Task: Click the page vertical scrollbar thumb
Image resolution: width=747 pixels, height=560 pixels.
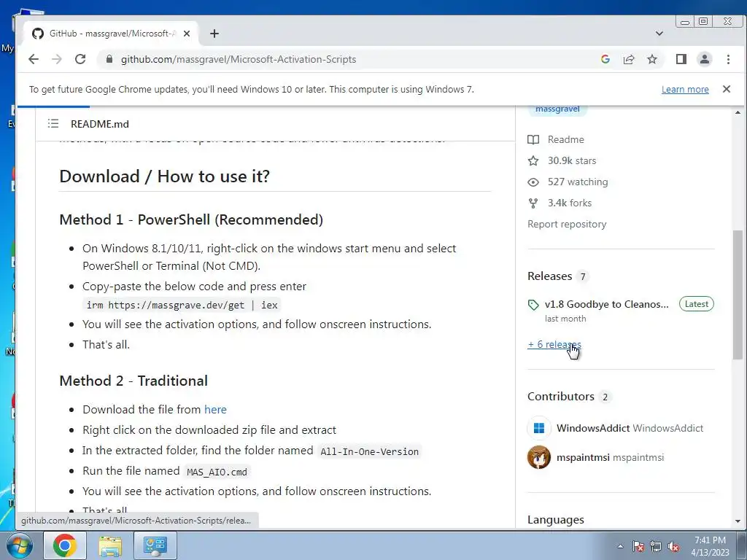Action: 738,295
